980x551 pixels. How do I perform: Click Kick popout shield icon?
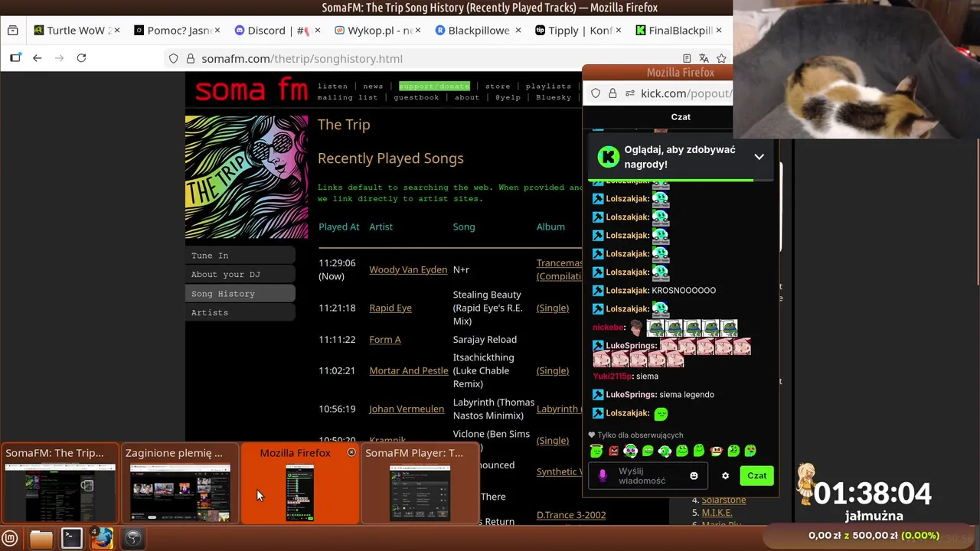pyautogui.click(x=596, y=93)
